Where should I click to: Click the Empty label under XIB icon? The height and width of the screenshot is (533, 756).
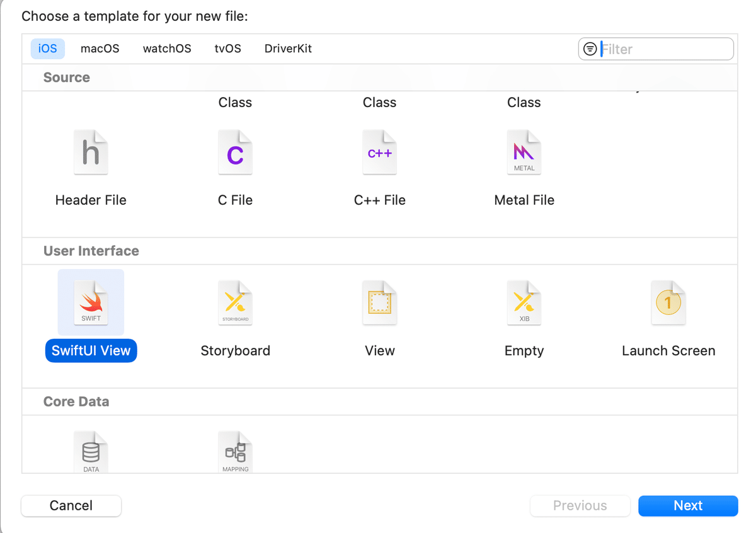tap(524, 351)
